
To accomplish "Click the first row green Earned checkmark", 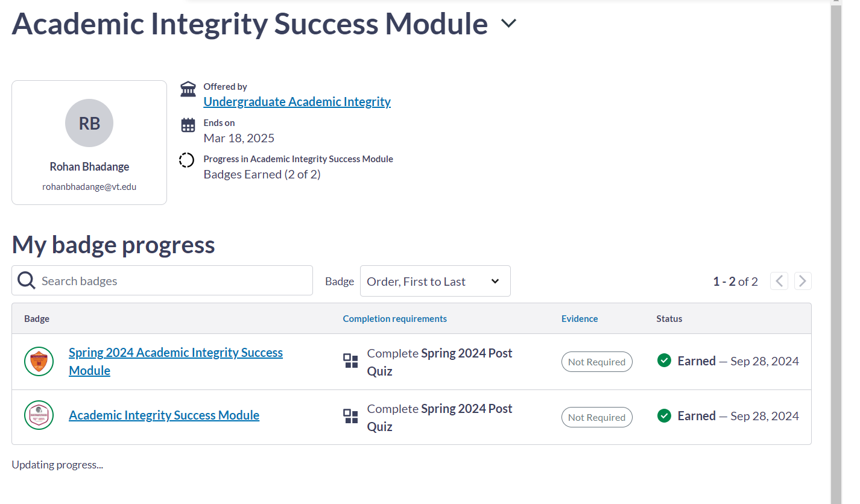I will [664, 361].
